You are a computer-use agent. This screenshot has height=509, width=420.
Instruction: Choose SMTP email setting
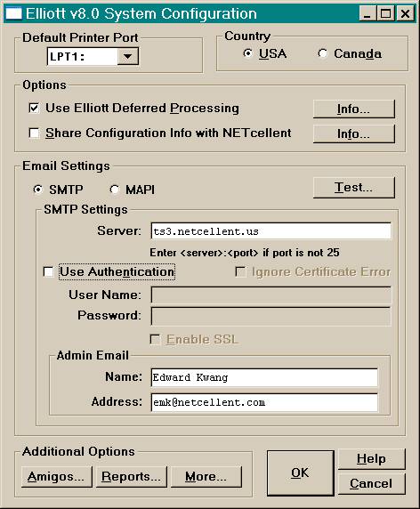(x=37, y=190)
